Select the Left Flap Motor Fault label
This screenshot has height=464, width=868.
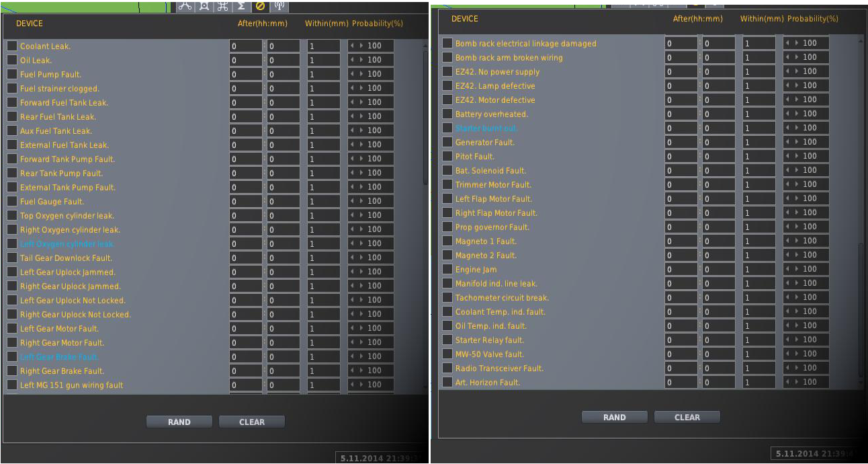[494, 198]
